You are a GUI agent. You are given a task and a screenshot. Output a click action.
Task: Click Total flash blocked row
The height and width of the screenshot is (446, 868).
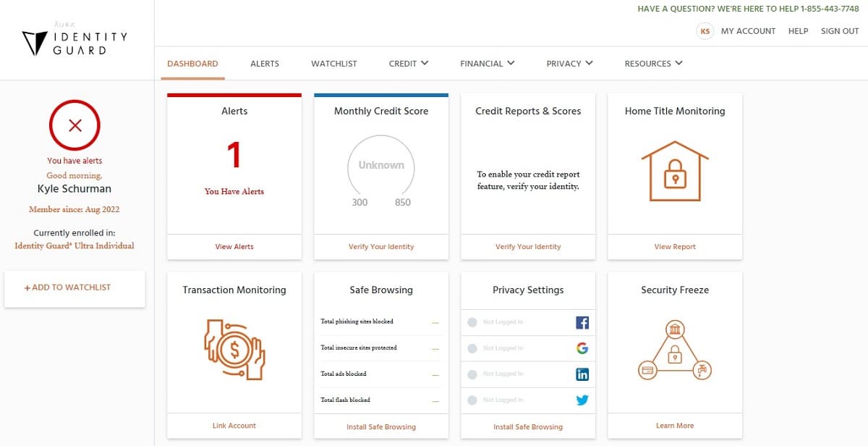point(381,400)
